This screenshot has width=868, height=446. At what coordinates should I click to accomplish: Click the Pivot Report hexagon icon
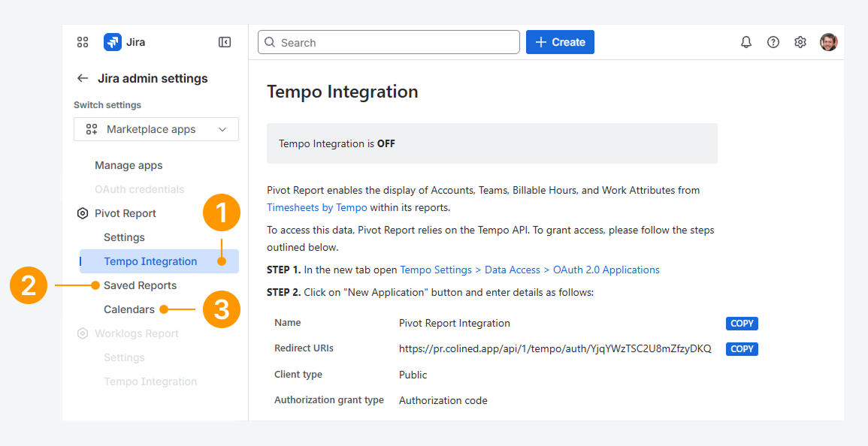tap(83, 213)
